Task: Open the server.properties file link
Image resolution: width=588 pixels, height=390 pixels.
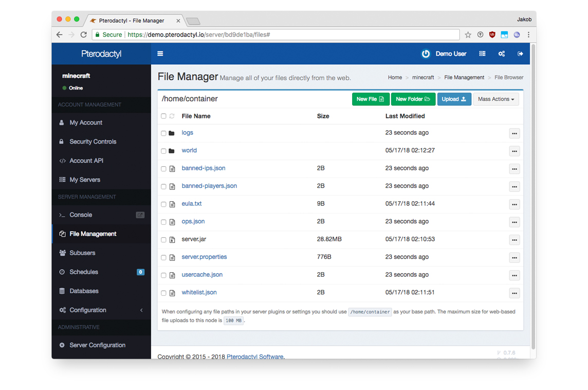Action: [x=204, y=257]
